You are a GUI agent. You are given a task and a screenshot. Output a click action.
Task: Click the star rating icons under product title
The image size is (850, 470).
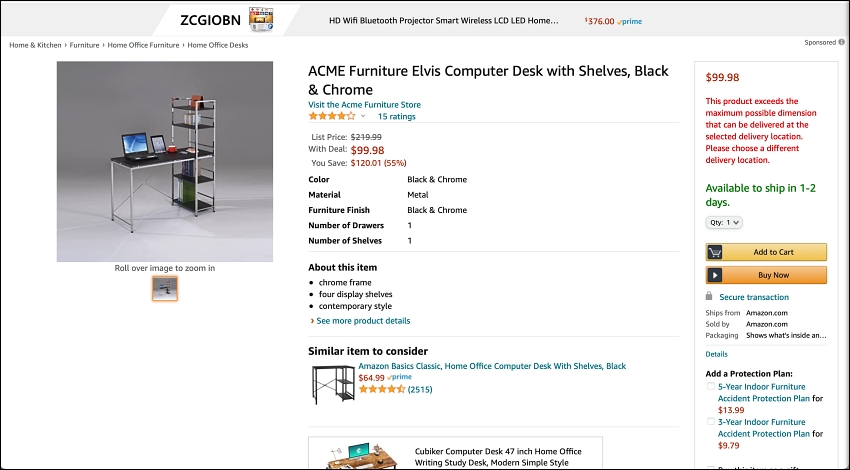(332, 116)
